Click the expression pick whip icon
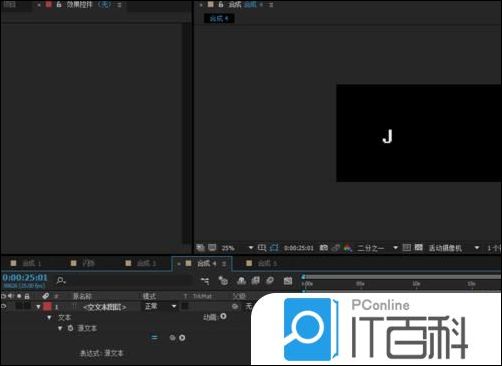Screen dimensions: 502x366 [x=172, y=338]
